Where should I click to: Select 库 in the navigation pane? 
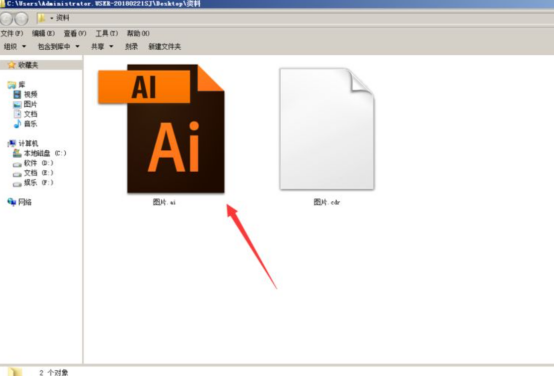click(x=22, y=84)
